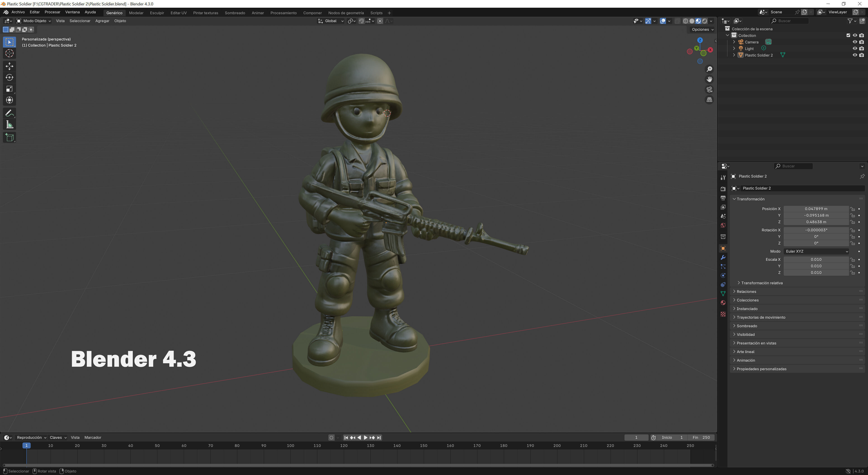Open the Modo Objeto mode dropdown
The width and height of the screenshot is (868, 475).
[34, 21]
